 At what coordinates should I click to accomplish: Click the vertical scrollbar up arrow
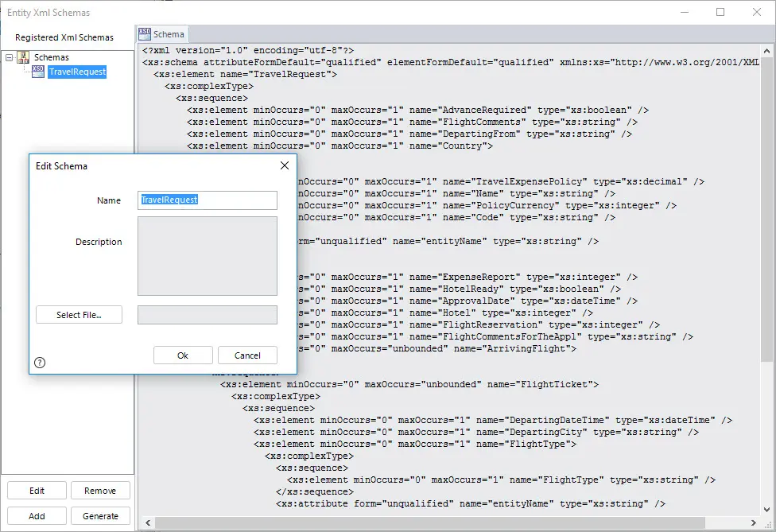click(766, 51)
